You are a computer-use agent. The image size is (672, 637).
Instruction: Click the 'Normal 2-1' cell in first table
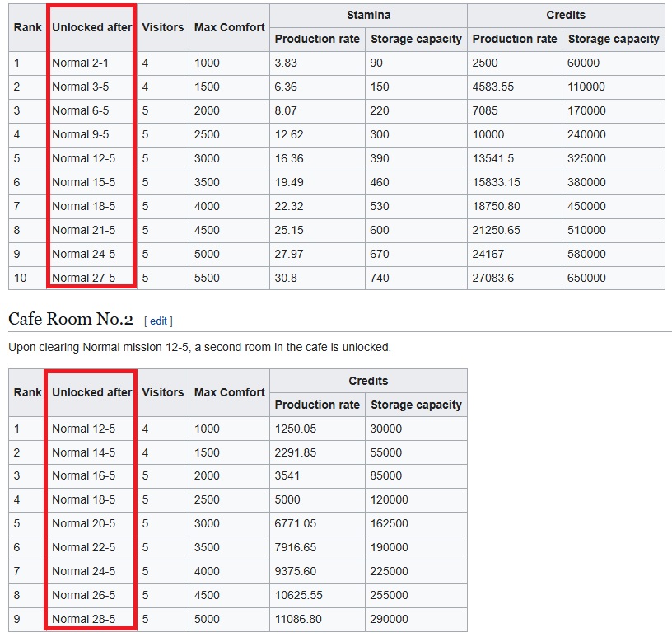(80, 63)
